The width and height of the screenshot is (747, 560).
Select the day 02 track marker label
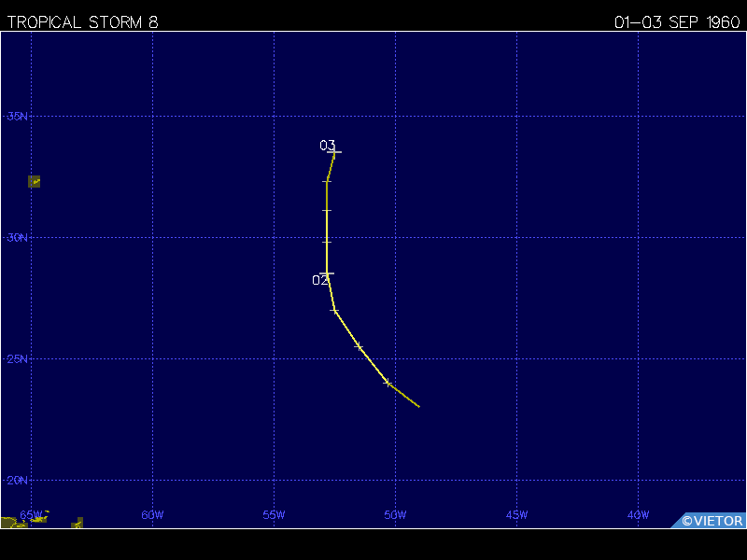319,280
